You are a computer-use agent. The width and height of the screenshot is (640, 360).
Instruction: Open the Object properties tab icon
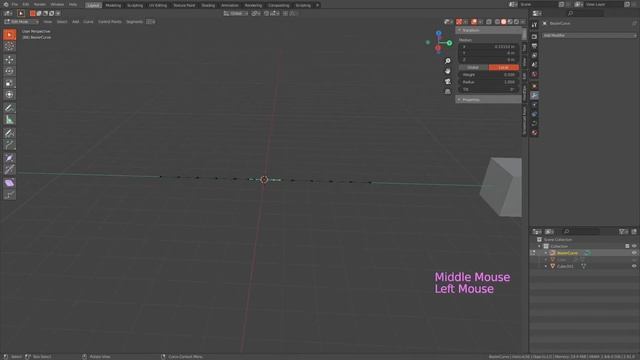[534, 86]
